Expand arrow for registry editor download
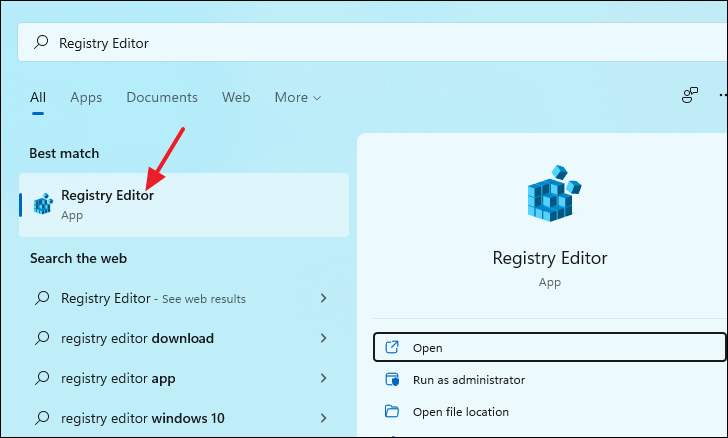Screen dimensions: 728x438 tap(324, 338)
